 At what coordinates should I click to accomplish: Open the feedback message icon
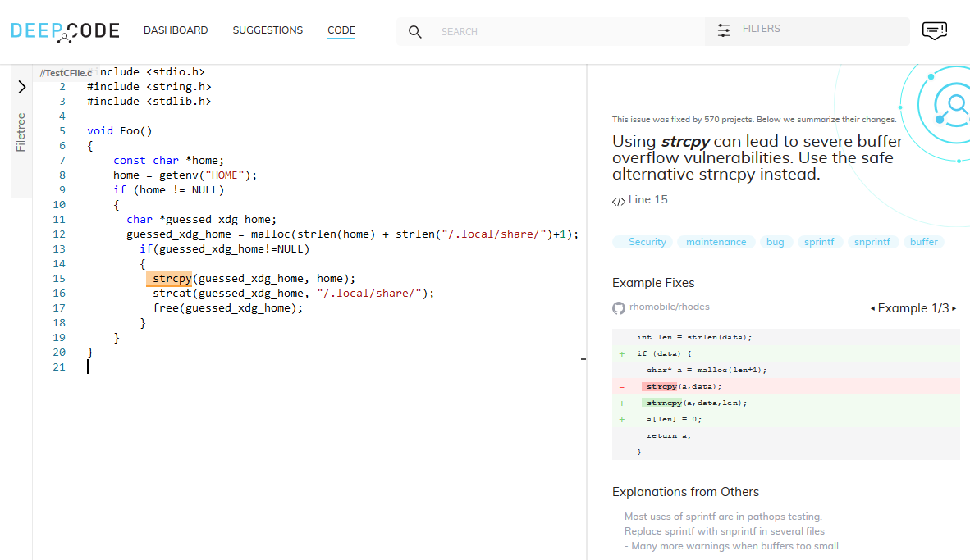tap(935, 30)
